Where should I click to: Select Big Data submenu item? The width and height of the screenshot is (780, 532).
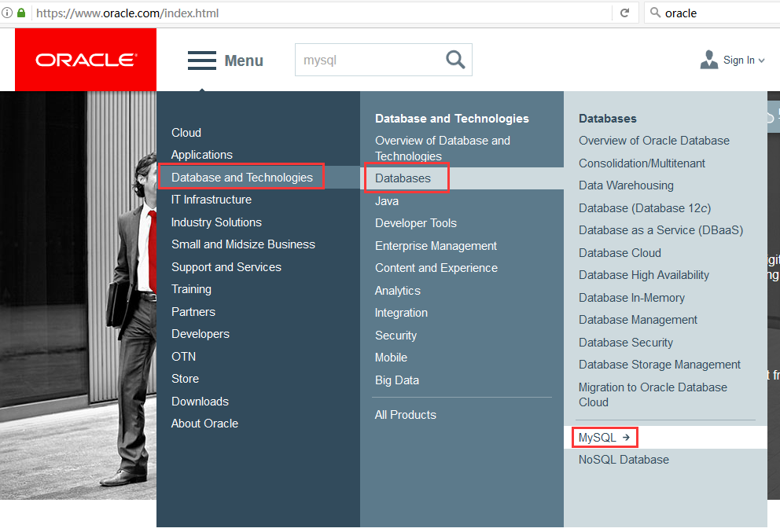[397, 380]
